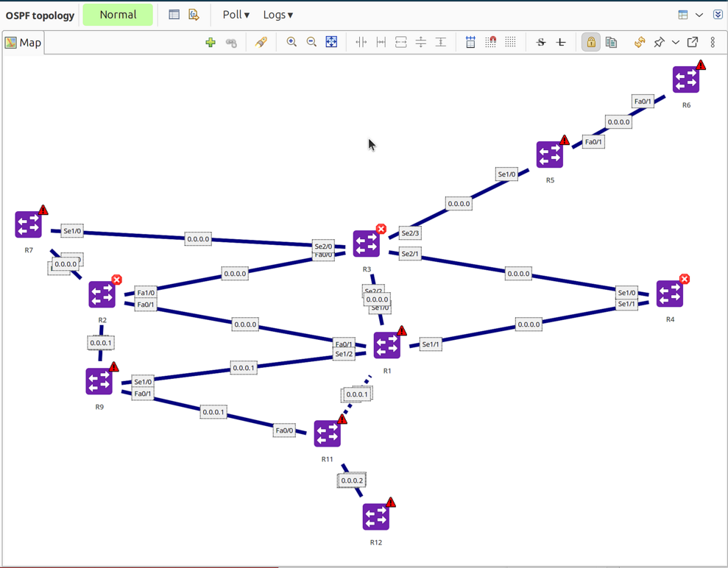This screenshot has width=728, height=568.
Task: Enable snap to grid with the magnet icon
Action: [x=491, y=42]
